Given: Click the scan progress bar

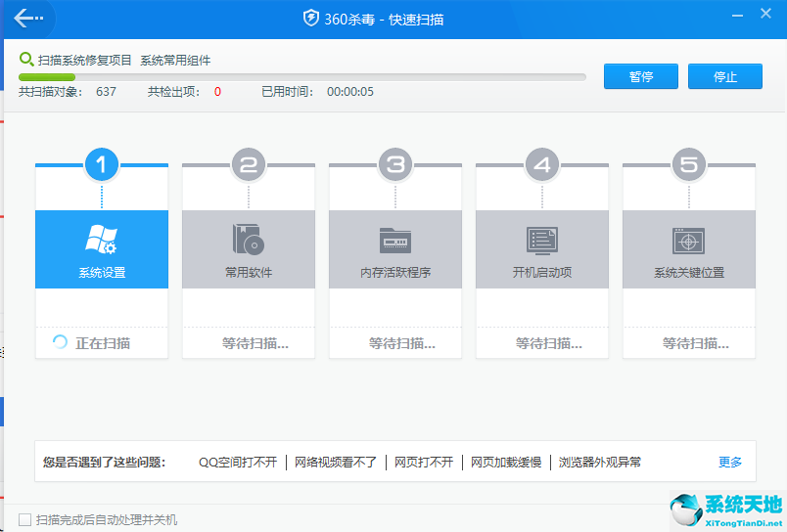Looking at the screenshot, I should [x=302, y=77].
